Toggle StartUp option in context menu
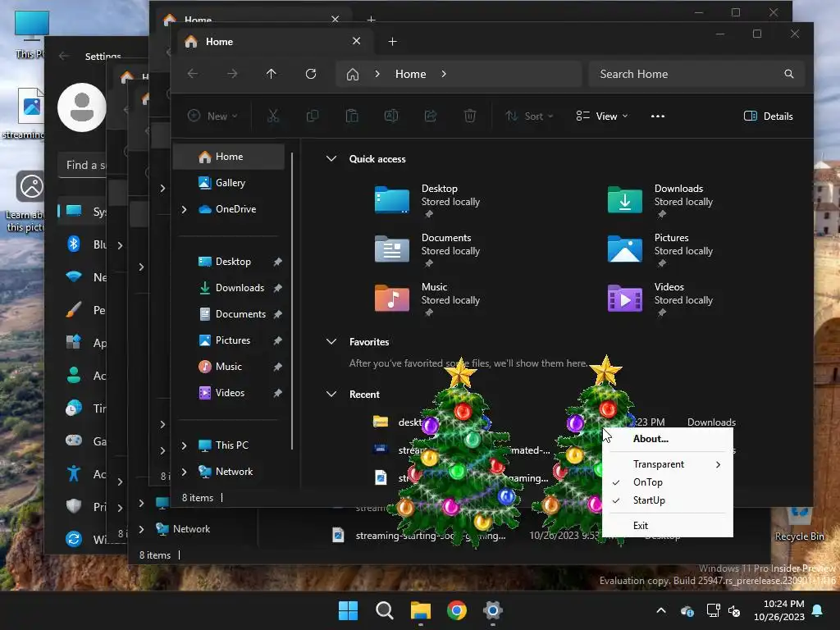This screenshot has width=840, height=630. [668, 500]
